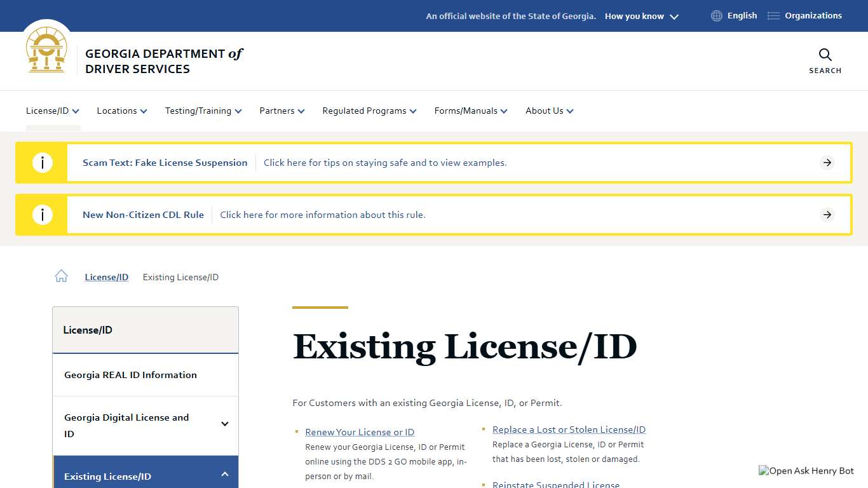Open the Forms/Manuals menu
Image resolution: width=868 pixels, height=488 pixels.
tap(470, 111)
